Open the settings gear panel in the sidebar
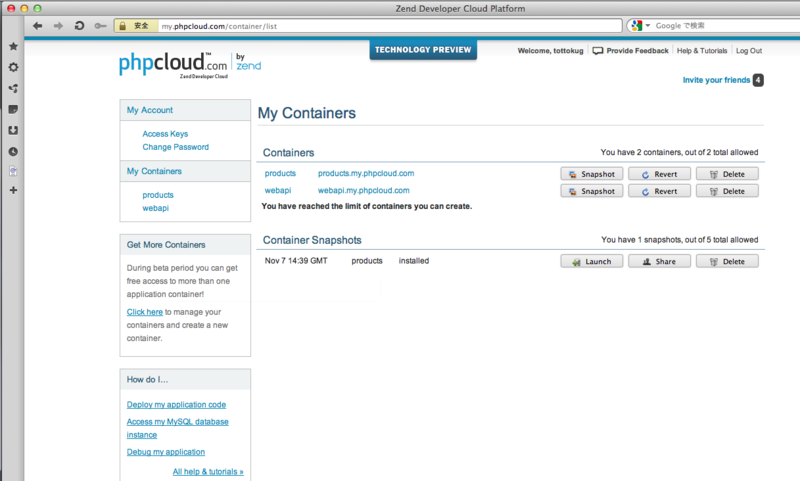This screenshot has height=481, width=800. [x=13, y=67]
